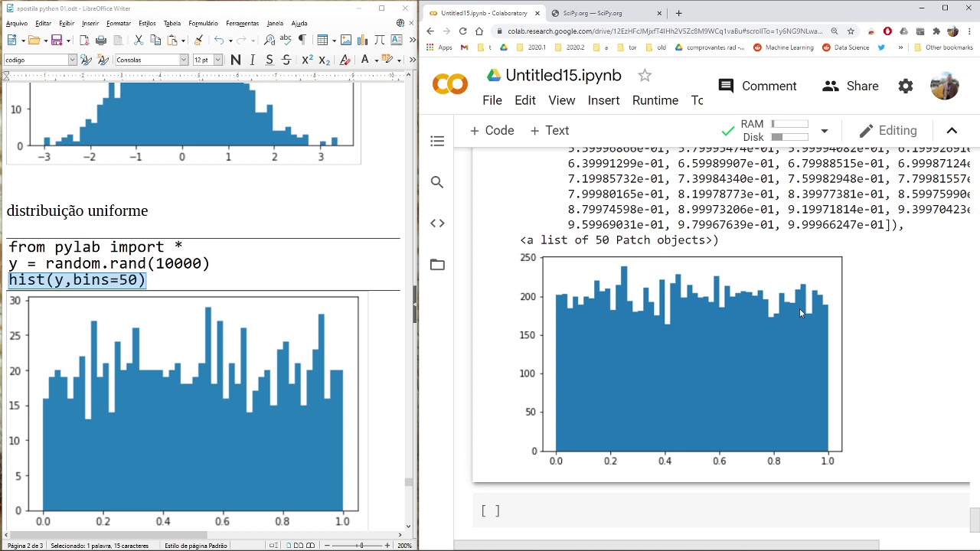980x551 pixels.
Task: Open the paragraph style dropdown showing codigo
Action: [x=73, y=60]
